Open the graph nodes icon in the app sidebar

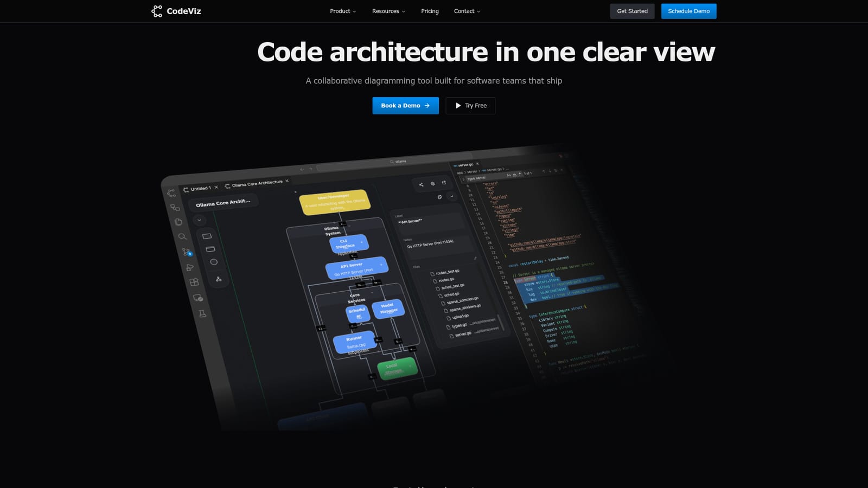171,193
